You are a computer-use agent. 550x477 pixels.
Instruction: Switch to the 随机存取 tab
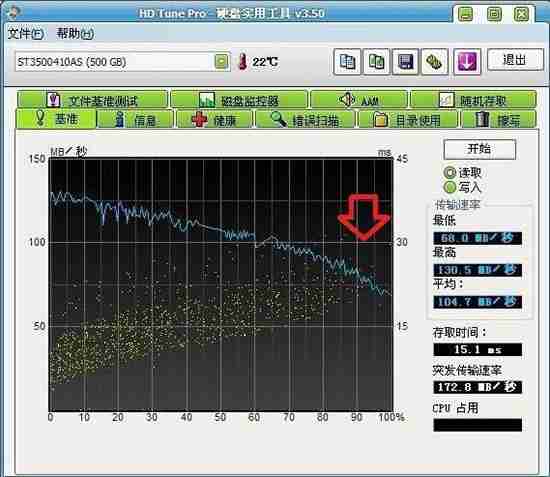tap(473, 100)
